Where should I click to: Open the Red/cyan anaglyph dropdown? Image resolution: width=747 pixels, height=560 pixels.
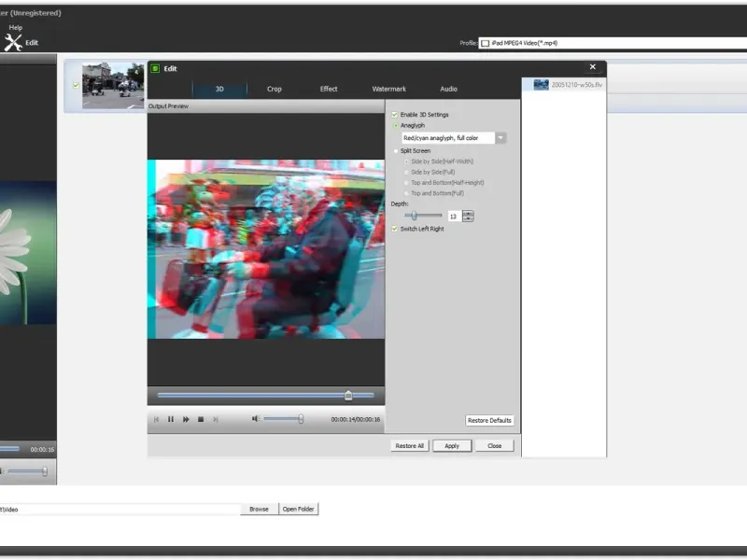[x=500, y=138]
